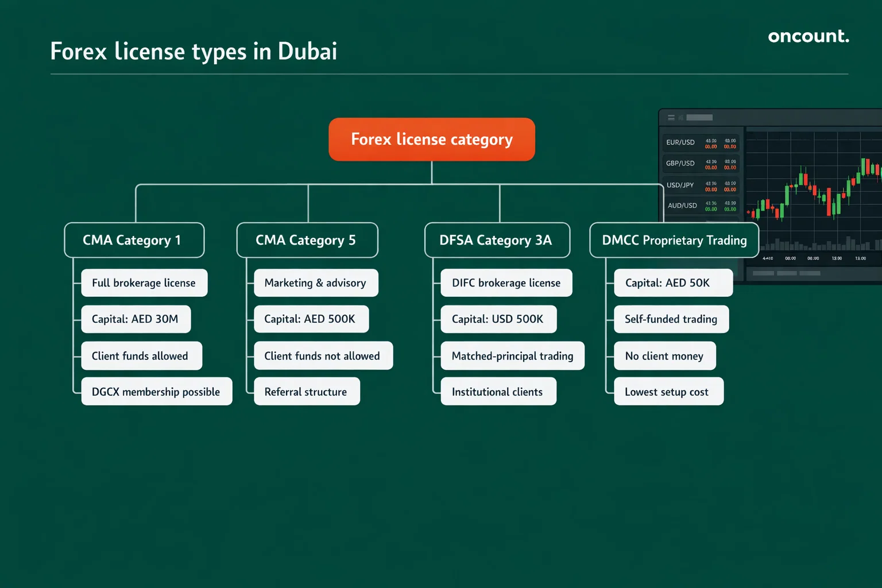Click the green AED 50K capital indicator
This screenshot has height=588, width=882.
[x=673, y=283]
